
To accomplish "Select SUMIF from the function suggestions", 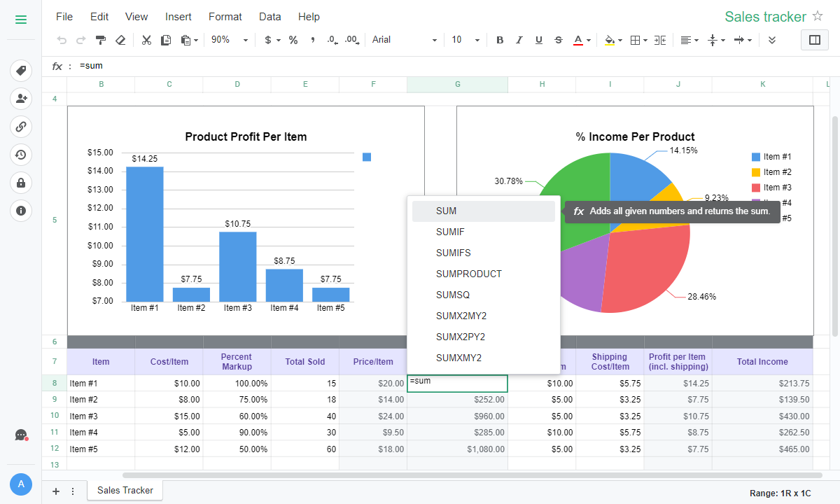I will pyautogui.click(x=450, y=232).
